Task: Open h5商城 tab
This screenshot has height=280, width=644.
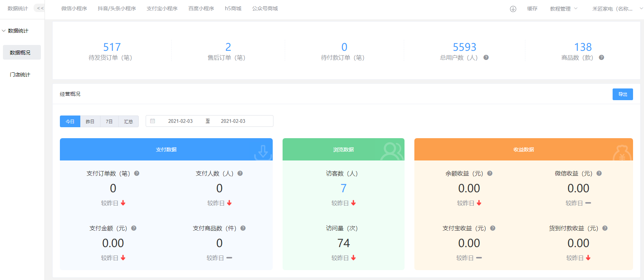Action: point(233,8)
